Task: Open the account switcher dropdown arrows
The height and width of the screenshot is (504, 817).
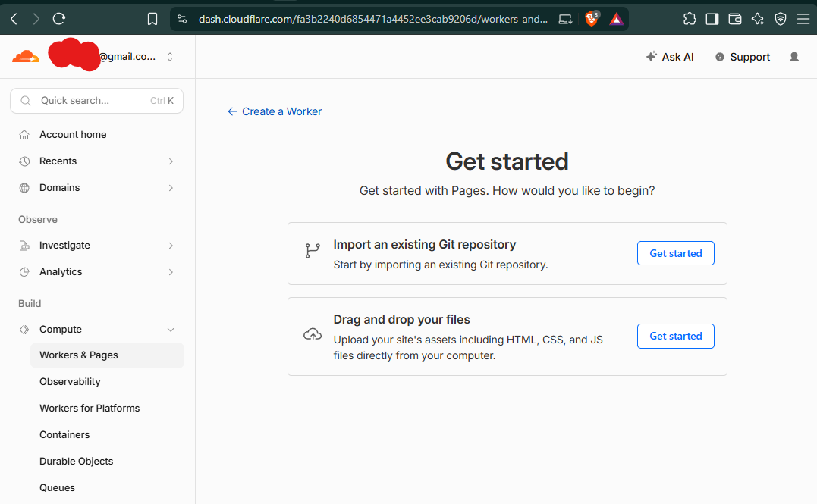Action: tap(170, 57)
